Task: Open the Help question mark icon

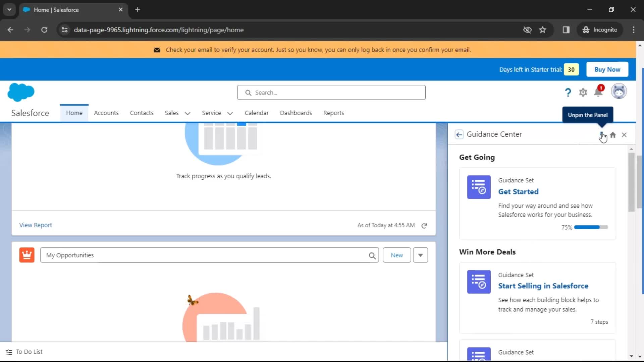Action: click(x=568, y=93)
